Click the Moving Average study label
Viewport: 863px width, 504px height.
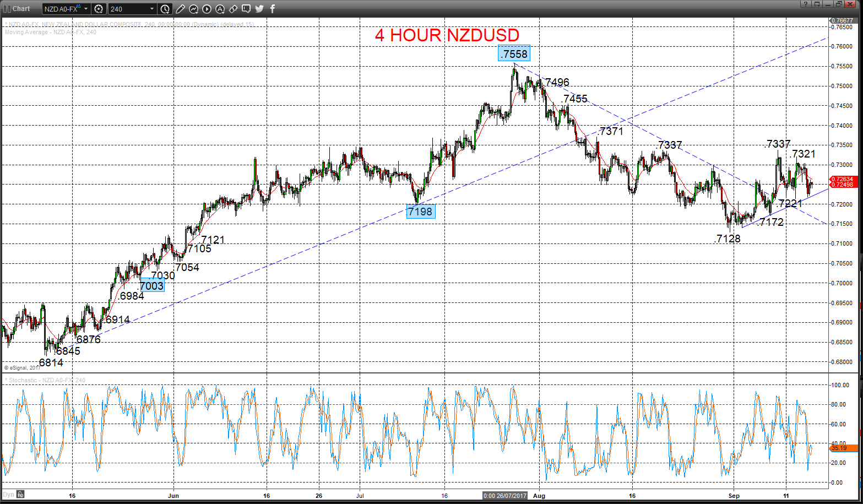pyautogui.click(x=51, y=32)
